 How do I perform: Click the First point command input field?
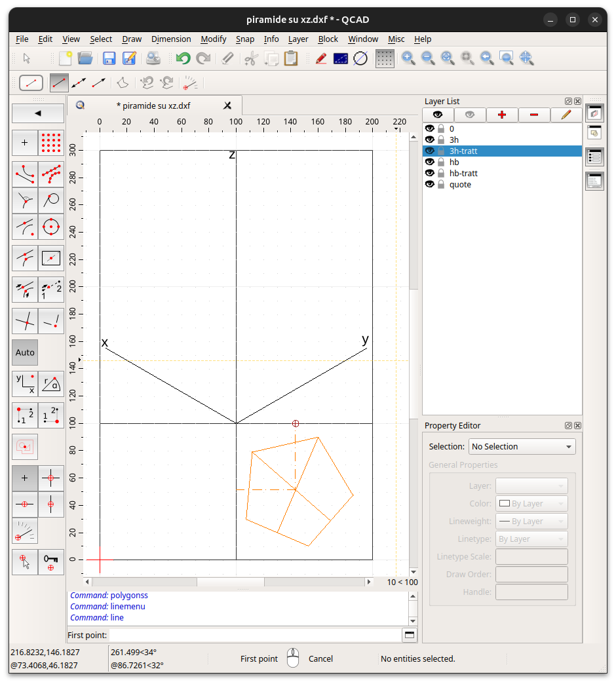(254, 635)
